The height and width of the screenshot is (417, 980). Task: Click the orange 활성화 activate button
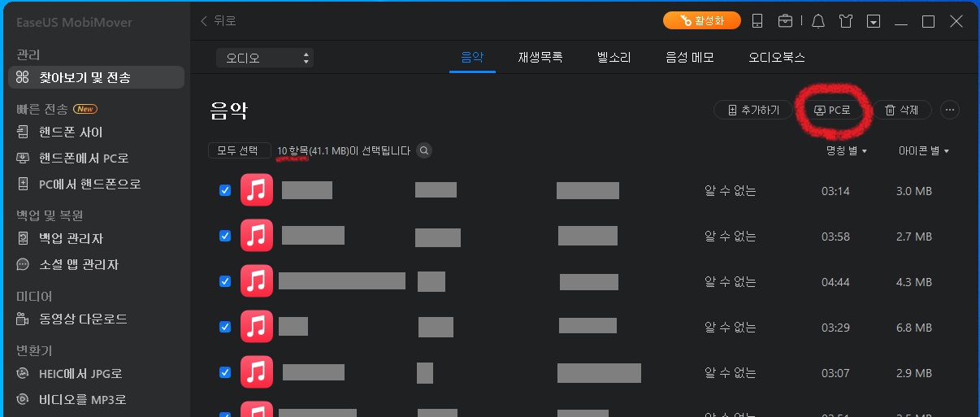point(704,20)
